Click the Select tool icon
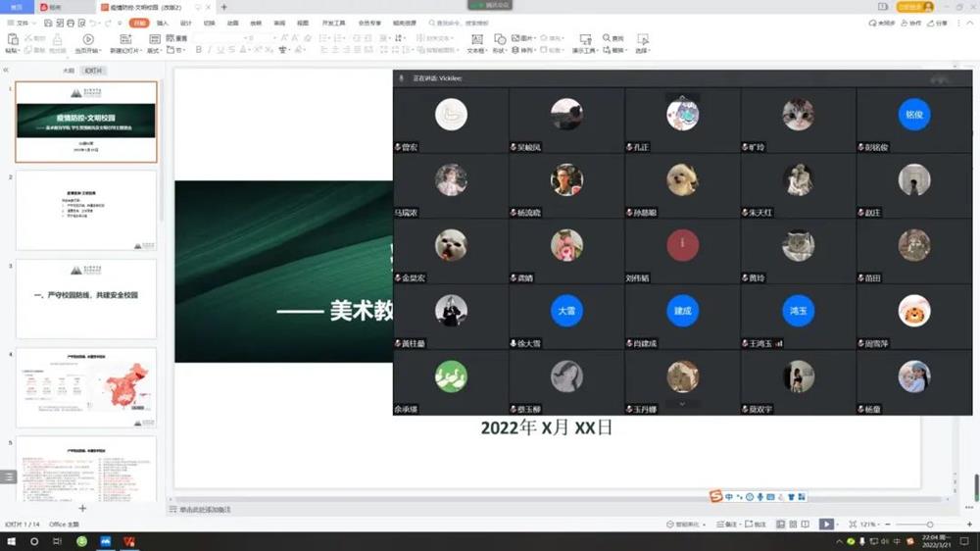Image resolution: width=980 pixels, height=551 pixels. click(643, 39)
